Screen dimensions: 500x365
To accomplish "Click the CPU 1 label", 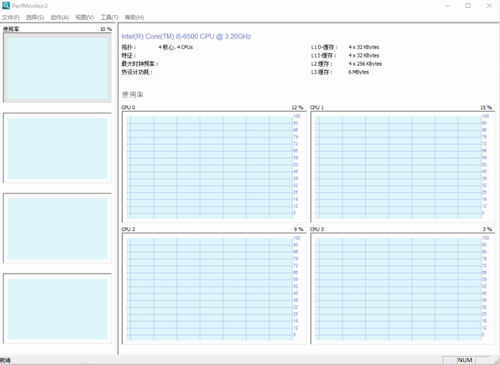I will click(317, 108).
